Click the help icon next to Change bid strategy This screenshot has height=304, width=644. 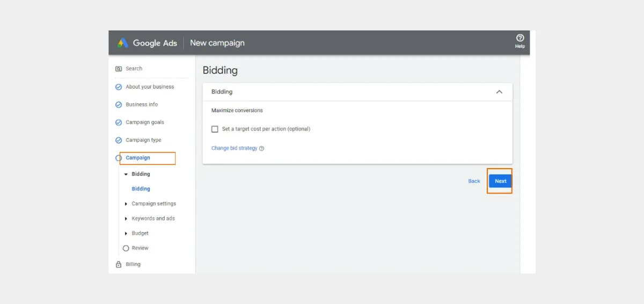pos(262,149)
